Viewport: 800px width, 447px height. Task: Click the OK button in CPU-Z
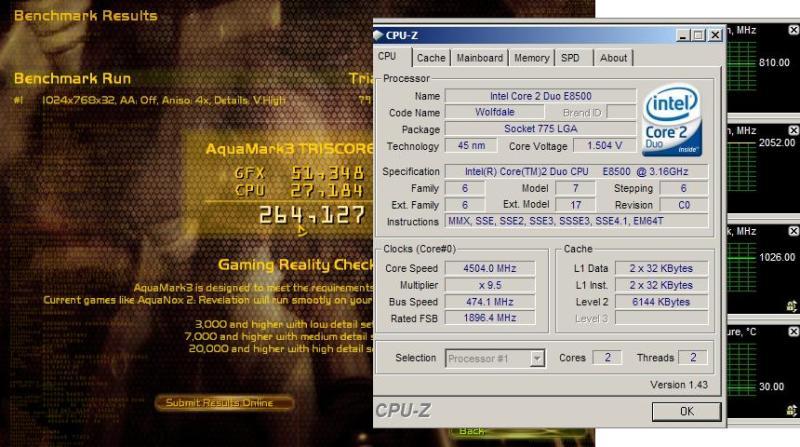click(x=686, y=411)
